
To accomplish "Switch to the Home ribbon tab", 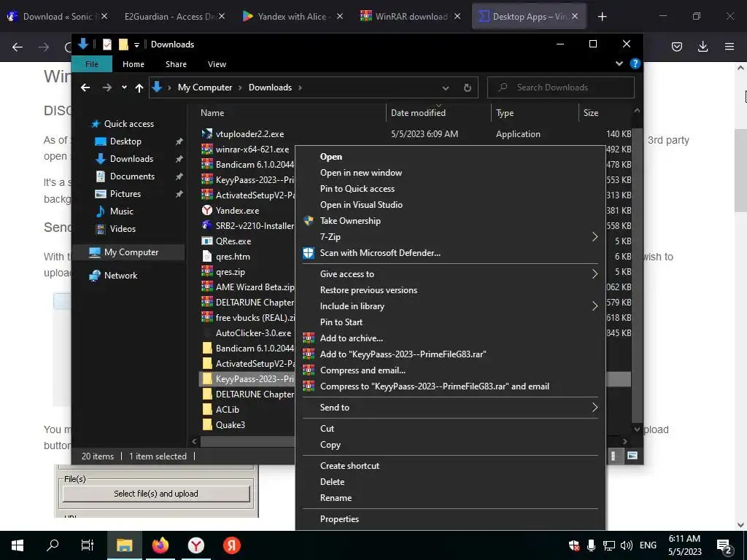I will pyautogui.click(x=133, y=64).
